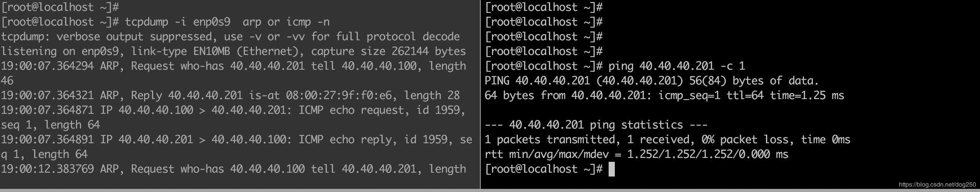Click the first ARP Request timestamp 19:00:07.364294

tap(47, 66)
